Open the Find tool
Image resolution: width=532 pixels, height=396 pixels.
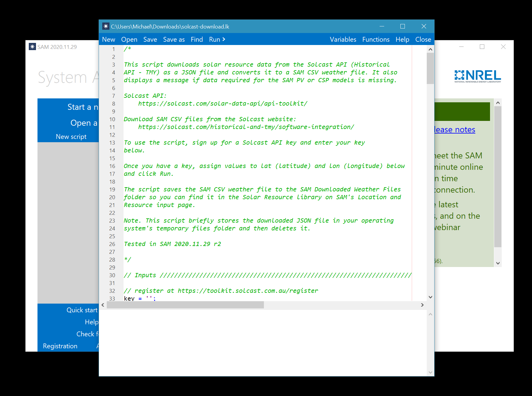(197, 39)
